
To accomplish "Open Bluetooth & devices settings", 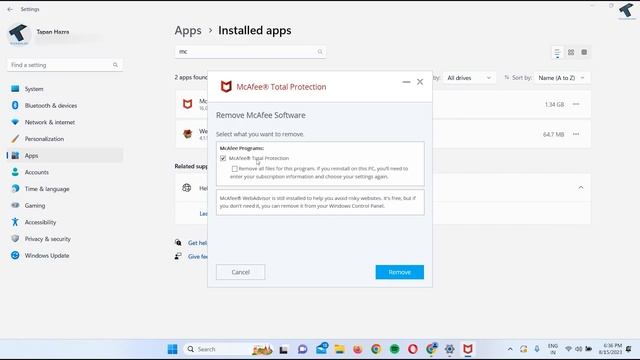I will click(65, 106).
